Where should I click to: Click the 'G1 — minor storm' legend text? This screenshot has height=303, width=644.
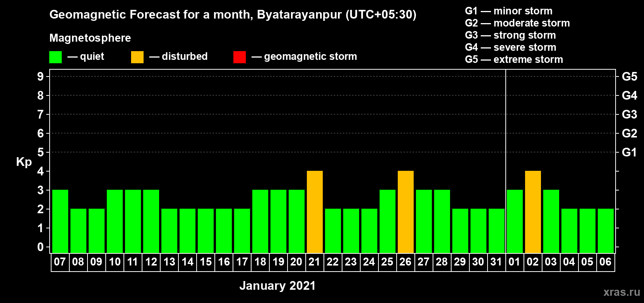coord(509,11)
